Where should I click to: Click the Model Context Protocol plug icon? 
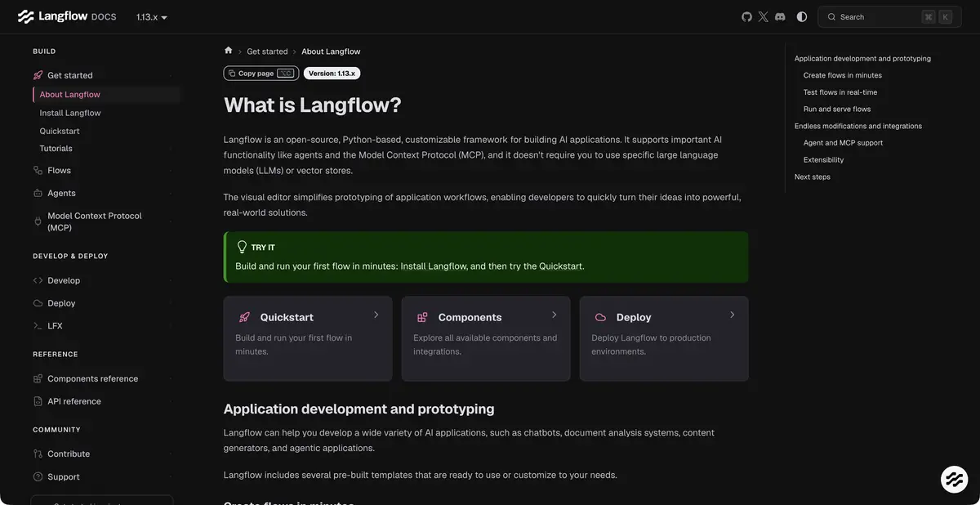coord(38,221)
